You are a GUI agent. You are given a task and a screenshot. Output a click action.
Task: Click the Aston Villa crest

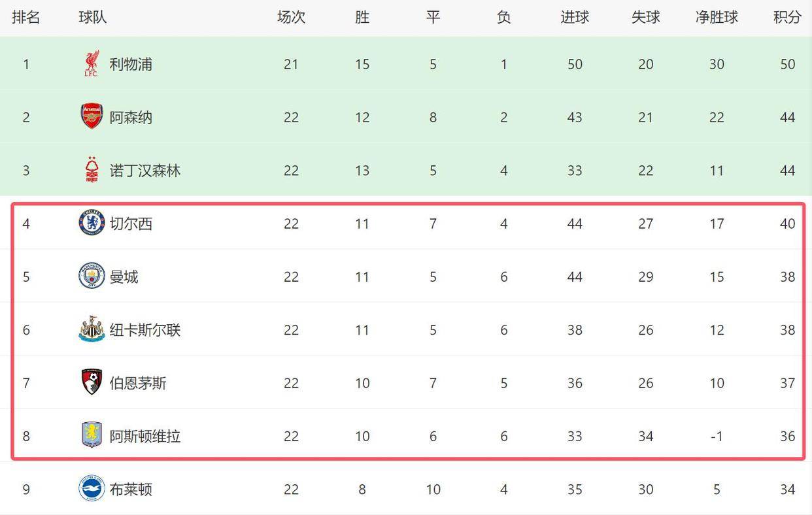(x=92, y=435)
